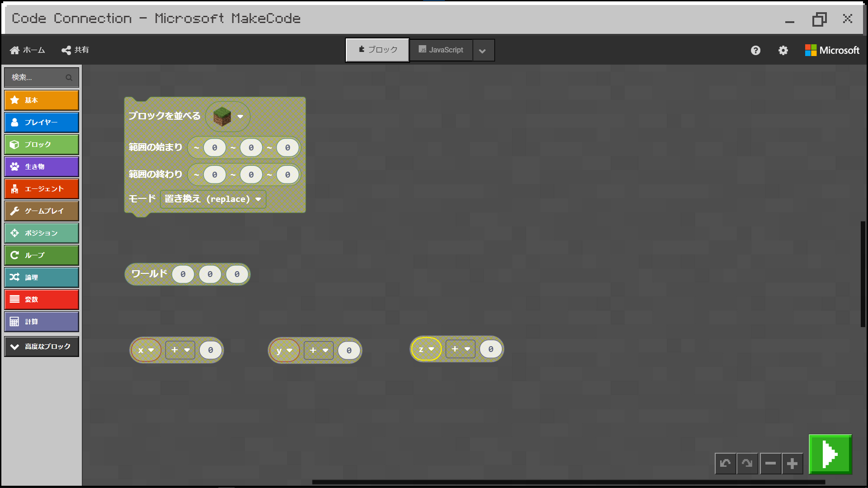The height and width of the screenshot is (488, 868).
Task: Edit third value of 範囲の終わり
Action: (x=288, y=175)
